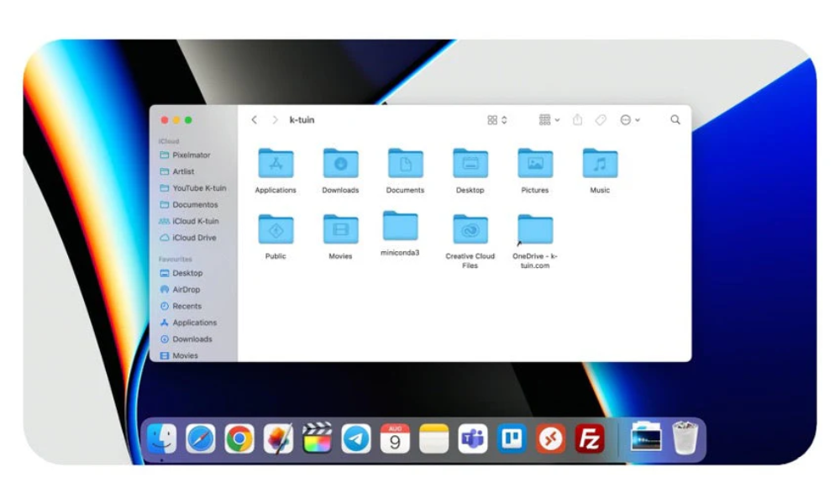
Task: Launch FileZilla from the dock
Action: [590, 438]
